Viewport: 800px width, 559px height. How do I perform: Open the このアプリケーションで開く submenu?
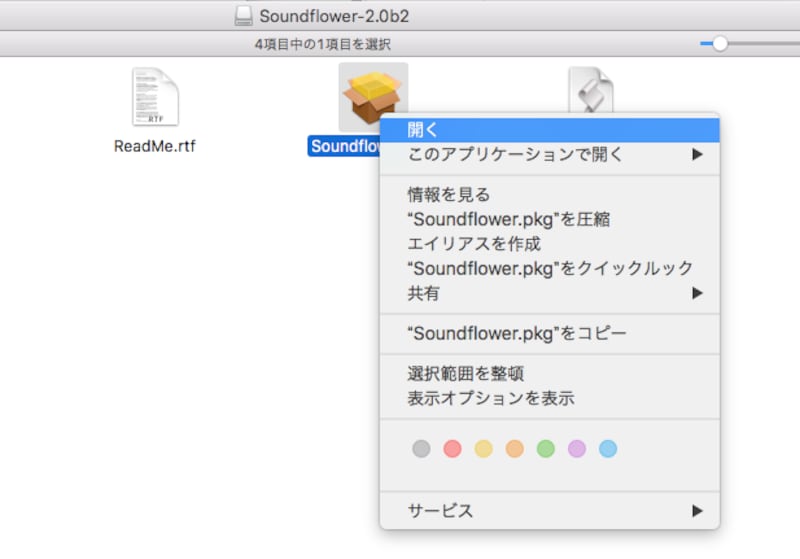click(549, 155)
